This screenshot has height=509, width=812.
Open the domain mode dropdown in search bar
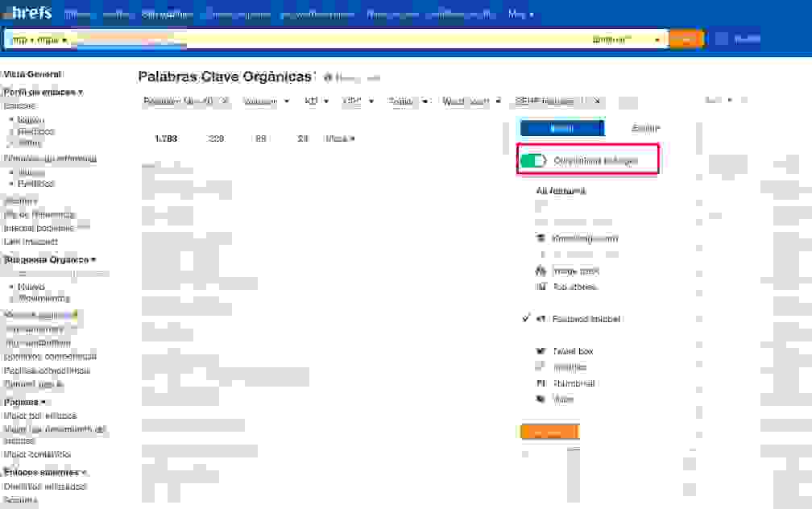coord(627,40)
